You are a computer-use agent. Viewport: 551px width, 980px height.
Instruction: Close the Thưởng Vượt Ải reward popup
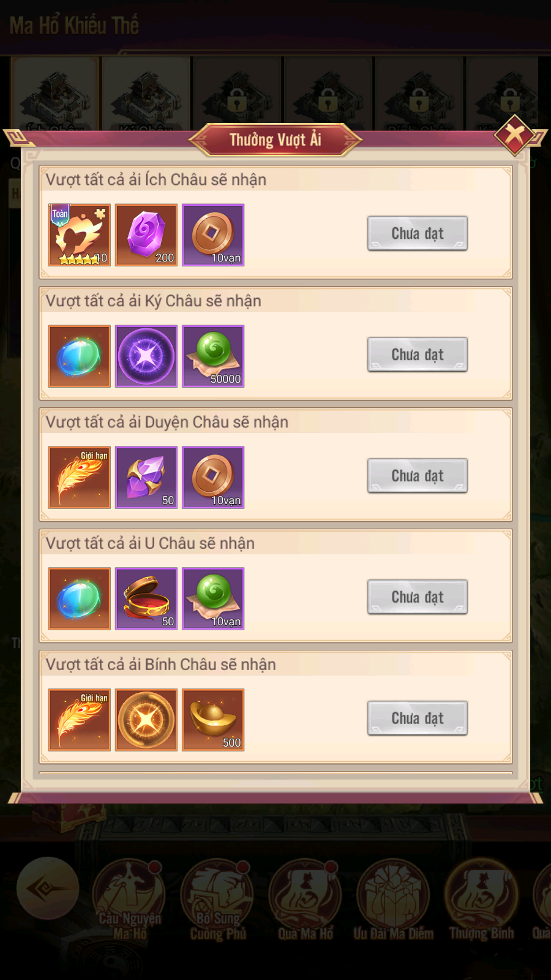tap(515, 134)
